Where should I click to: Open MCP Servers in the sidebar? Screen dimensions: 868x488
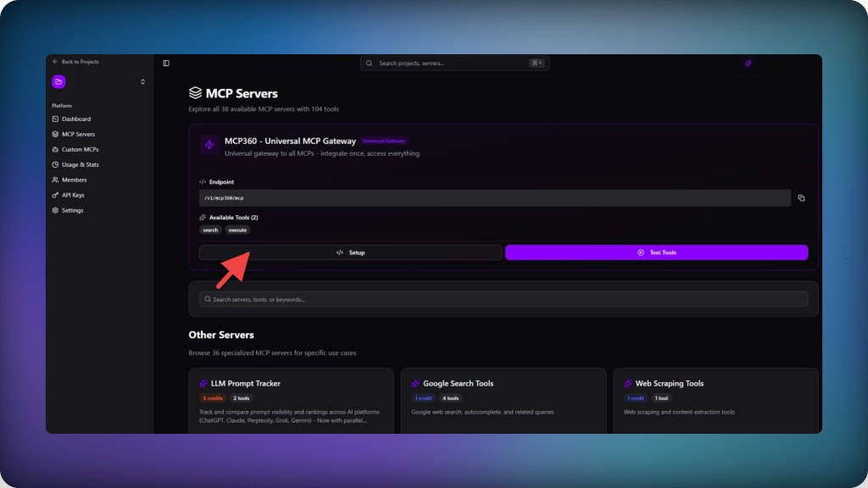point(73,134)
